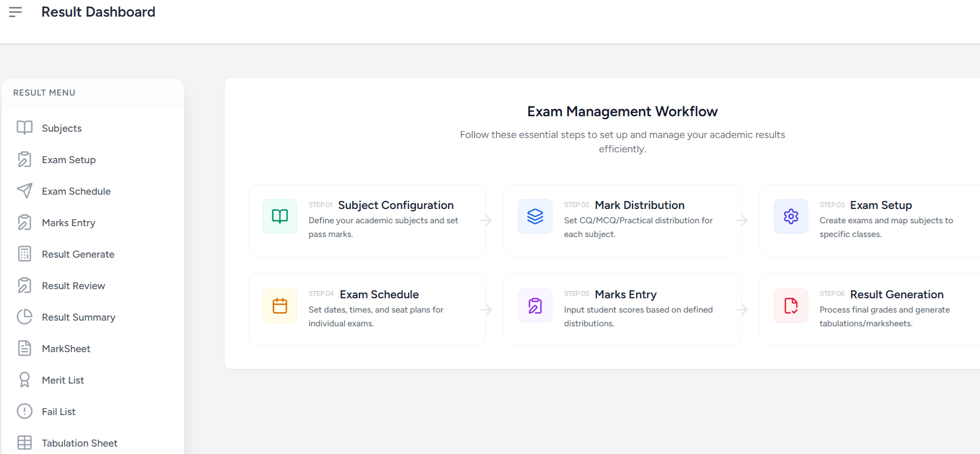Click the RESULT MENU sidebar header
The height and width of the screenshot is (454, 980).
pyautogui.click(x=44, y=93)
